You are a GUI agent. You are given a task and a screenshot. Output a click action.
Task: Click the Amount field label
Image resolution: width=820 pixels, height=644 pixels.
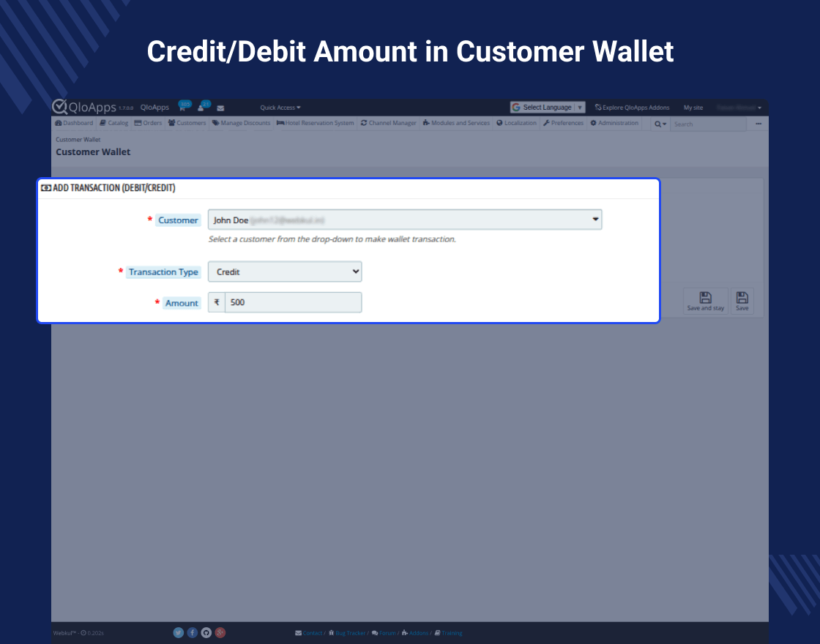tap(182, 303)
